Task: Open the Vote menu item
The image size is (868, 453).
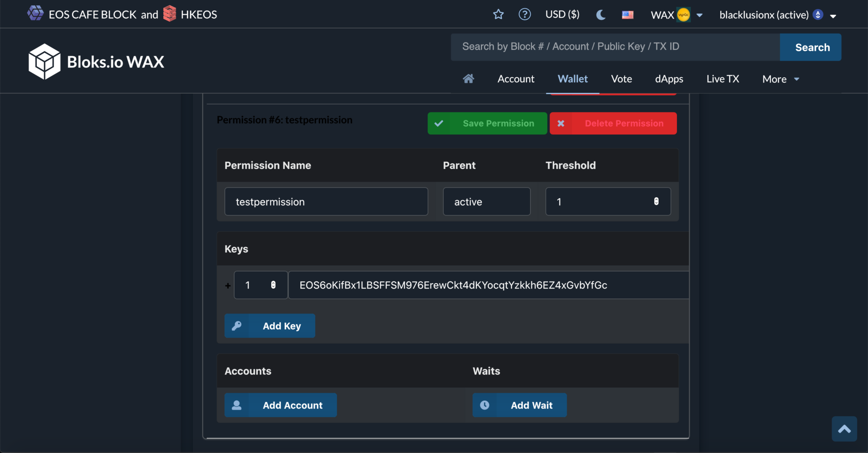Action: tap(621, 79)
